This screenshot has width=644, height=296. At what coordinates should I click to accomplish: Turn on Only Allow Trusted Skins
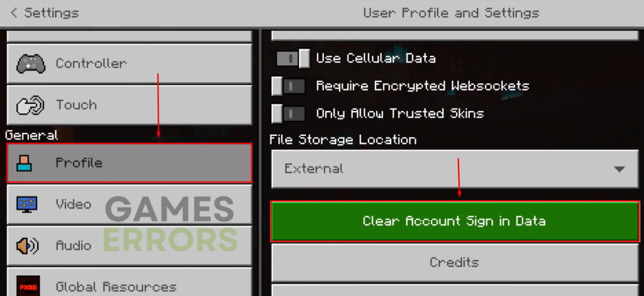(288, 113)
